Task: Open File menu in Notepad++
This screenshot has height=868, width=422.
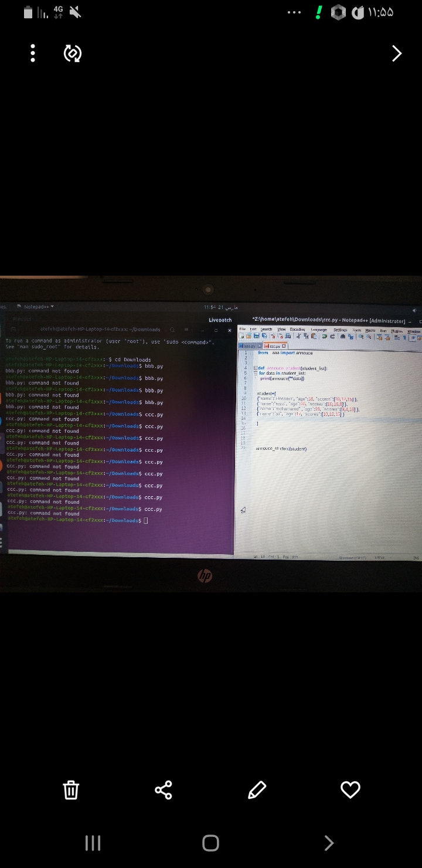Action: coord(243,330)
